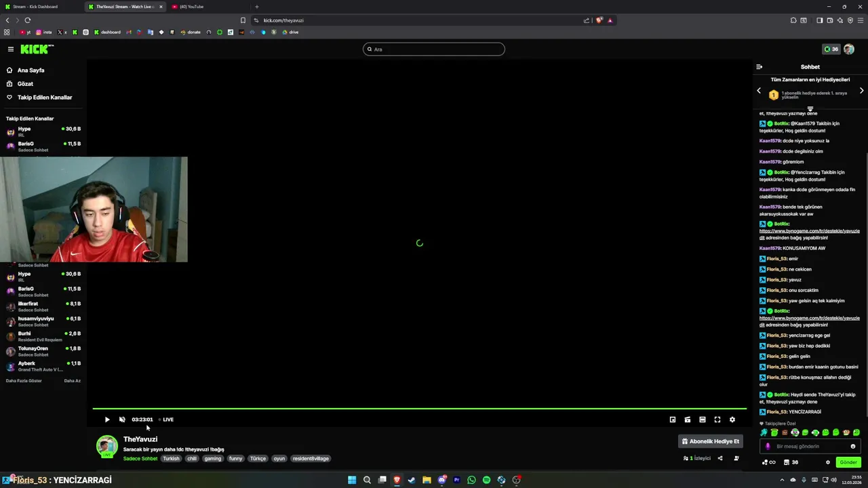The image size is (868, 488).
Task: Open the Kick hamburger sidebar menu
Action: 11,49
